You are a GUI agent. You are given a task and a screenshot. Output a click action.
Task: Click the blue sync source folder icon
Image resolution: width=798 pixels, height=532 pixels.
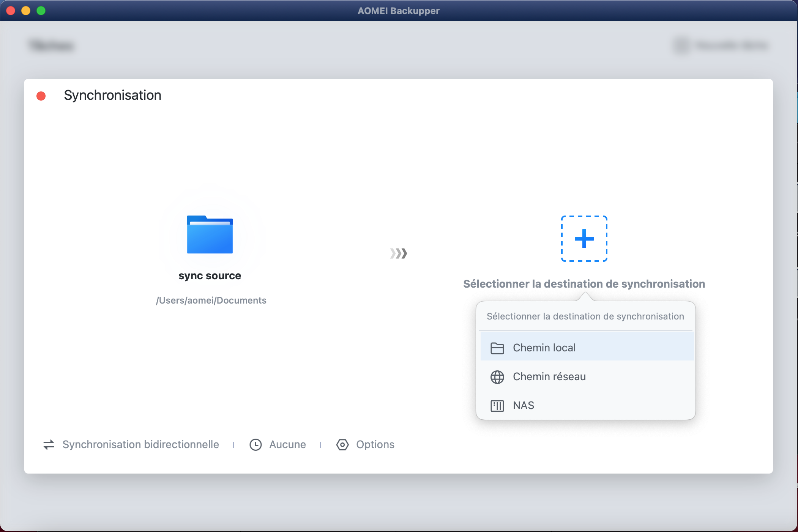(210, 235)
